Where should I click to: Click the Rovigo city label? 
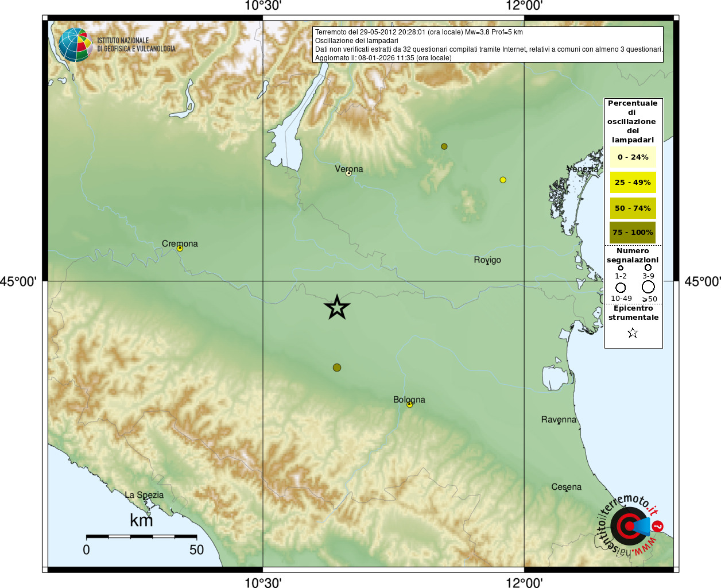[x=487, y=260]
